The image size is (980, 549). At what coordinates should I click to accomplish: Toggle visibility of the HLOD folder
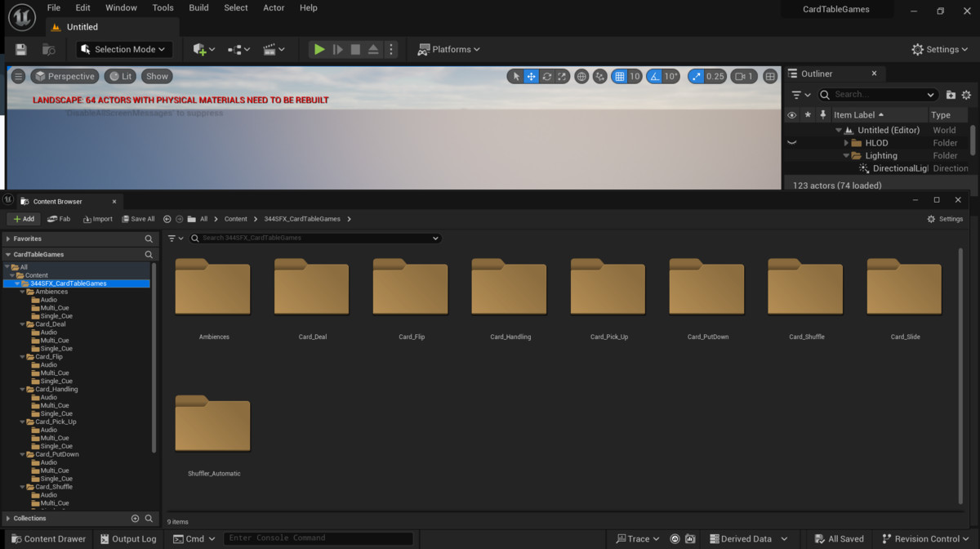pyautogui.click(x=791, y=143)
